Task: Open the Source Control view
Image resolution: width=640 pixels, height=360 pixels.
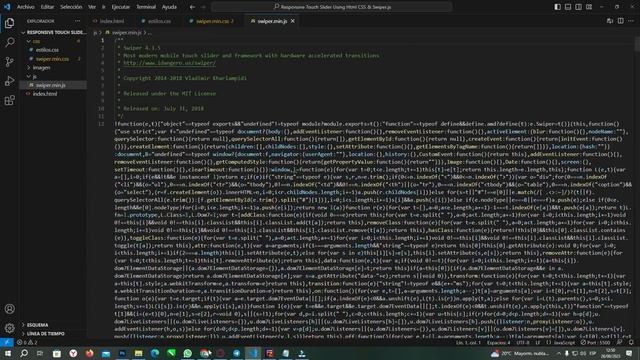Action: point(9,62)
